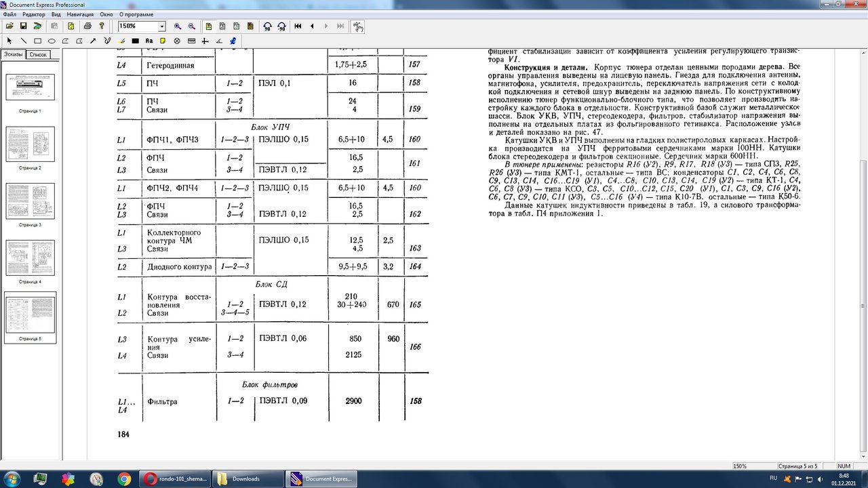Print the document using printer icon
Image resolution: width=868 pixels, height=488 pixels.
pyautogui.click(x=87, y=26)
